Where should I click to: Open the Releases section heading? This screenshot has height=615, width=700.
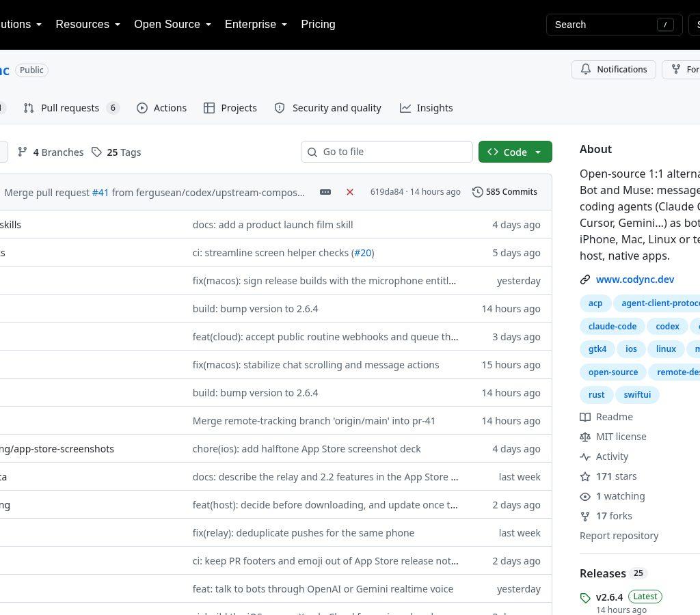[603, 573]
